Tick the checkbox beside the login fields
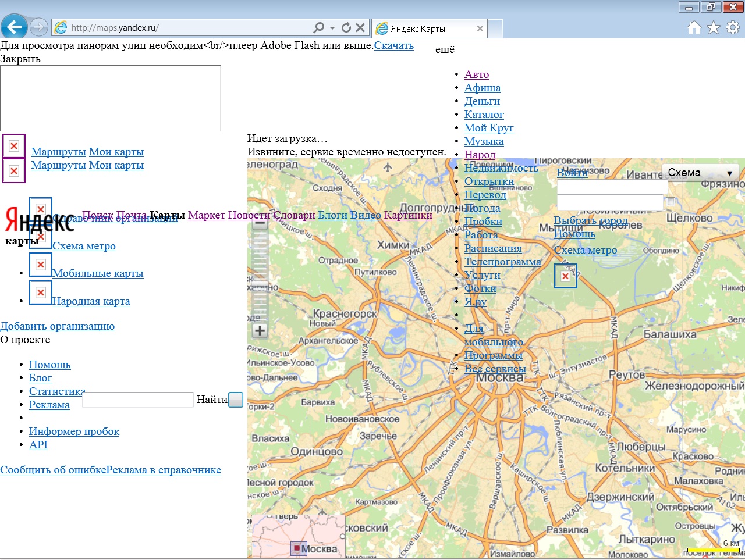 (670, 202)
